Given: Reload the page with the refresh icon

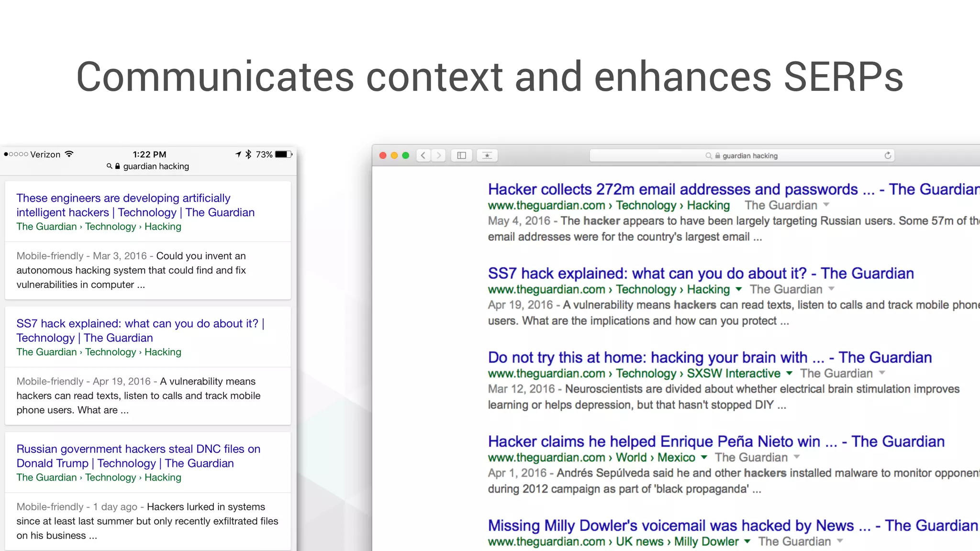Looking at the screenshot, I should (888, 155).
